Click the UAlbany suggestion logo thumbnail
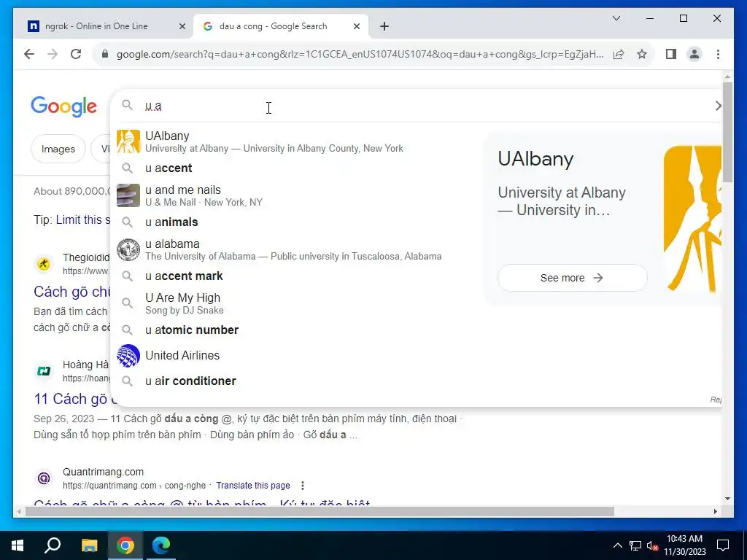747x560 pixels. [x=128, y=141]
